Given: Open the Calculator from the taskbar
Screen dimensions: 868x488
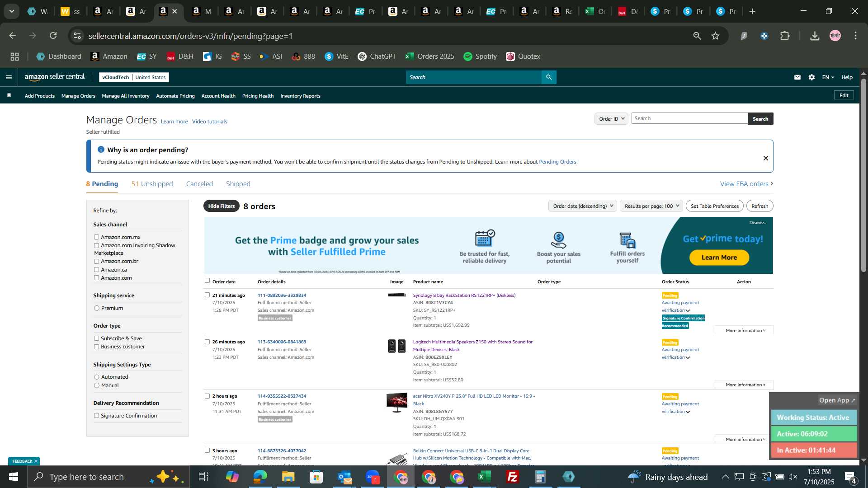Looking at the screenshot, I should click(x=540, y=477).
